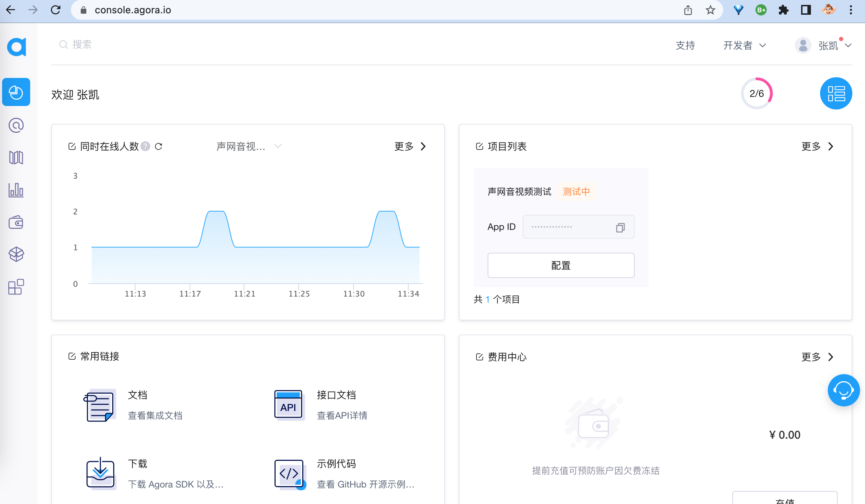Click the 支持 menu item
865x504 pixels.
click(685, 46)
